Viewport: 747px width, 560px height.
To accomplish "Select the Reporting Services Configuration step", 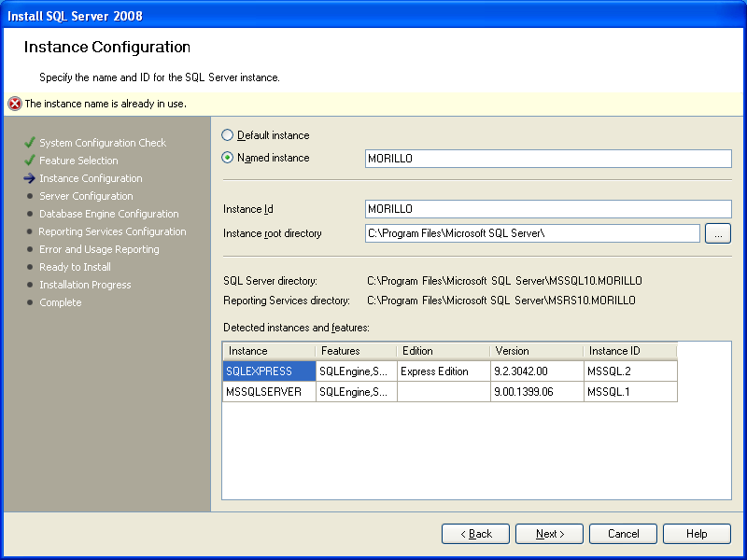I will (x=112, y=231).
